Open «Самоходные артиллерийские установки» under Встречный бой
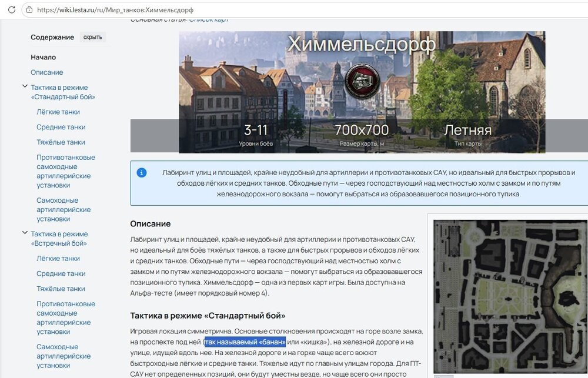588x378 pixels. click(x=64, y=356)
